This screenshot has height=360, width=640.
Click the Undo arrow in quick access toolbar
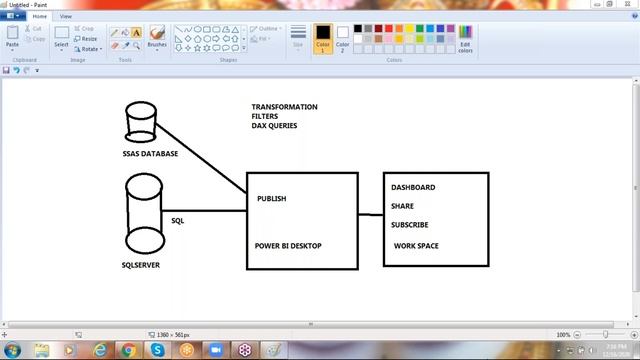[x=16, y=71]
